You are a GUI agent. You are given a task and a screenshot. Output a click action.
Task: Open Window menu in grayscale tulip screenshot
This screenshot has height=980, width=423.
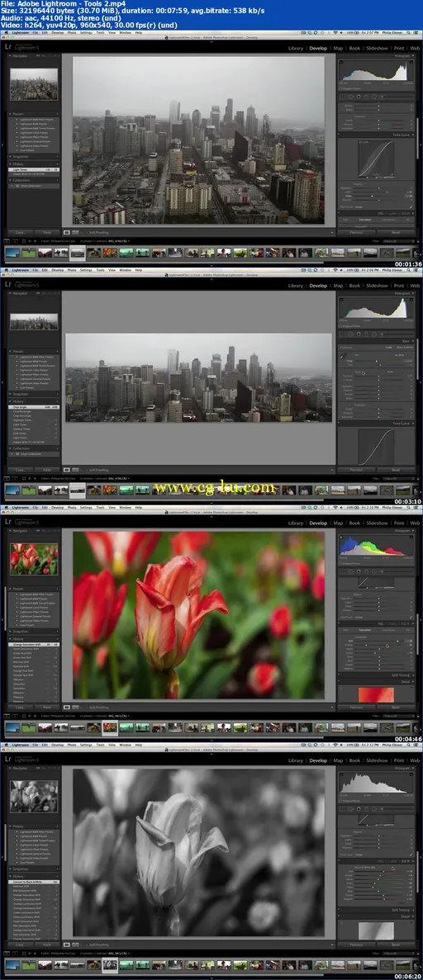[125, 745]
